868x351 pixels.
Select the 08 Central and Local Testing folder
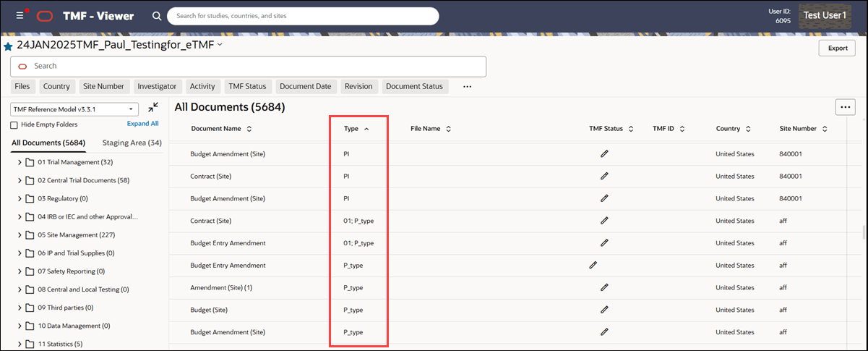tap(83, 289)
